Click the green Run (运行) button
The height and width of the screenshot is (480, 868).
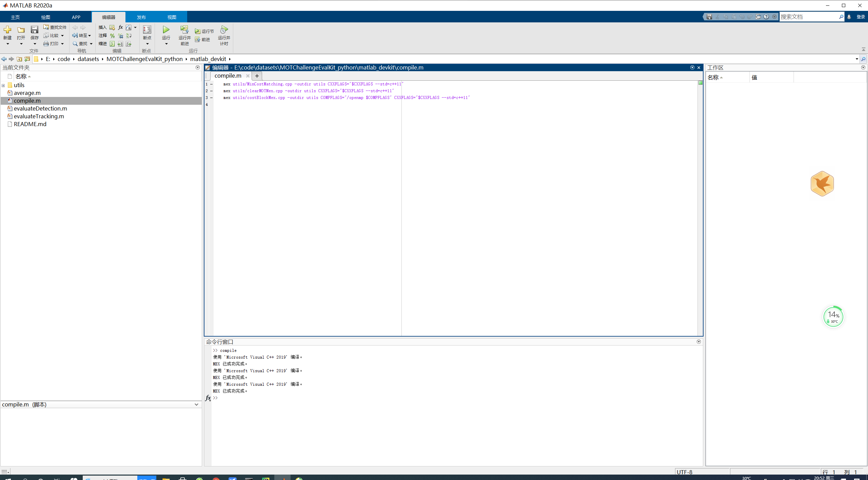(x=166, y=30)
